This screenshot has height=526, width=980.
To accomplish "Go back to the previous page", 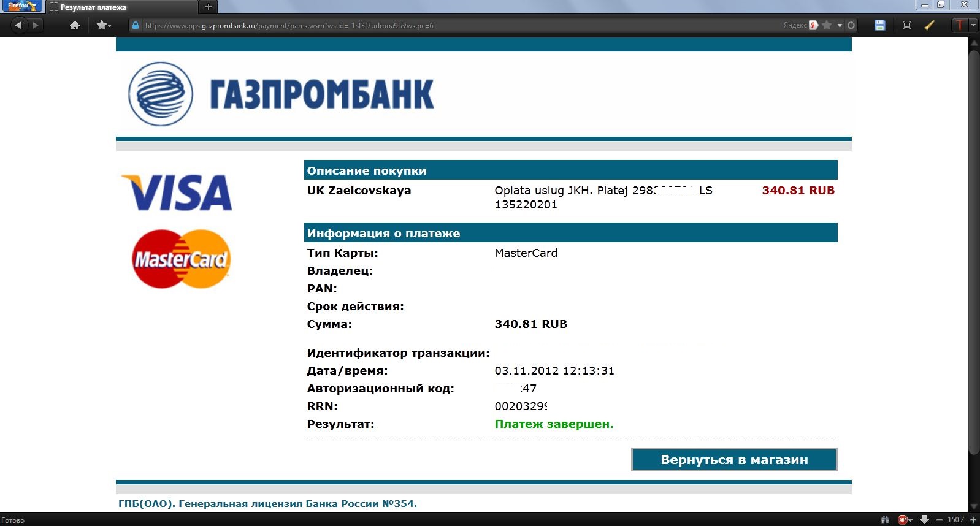I will (x=18, y=25).
